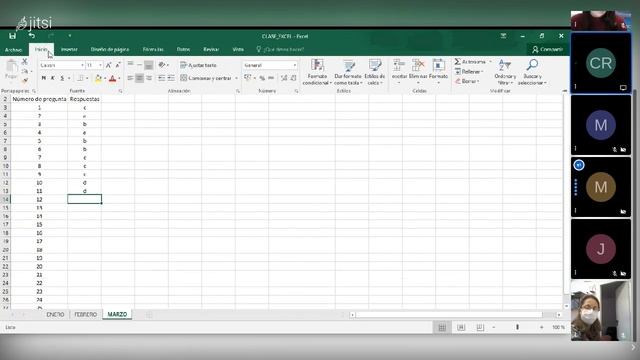The width and height of the screenshot is (640, 360).
Task: Click the Save icon in quick access toolbar
Action: click(13, 36)
